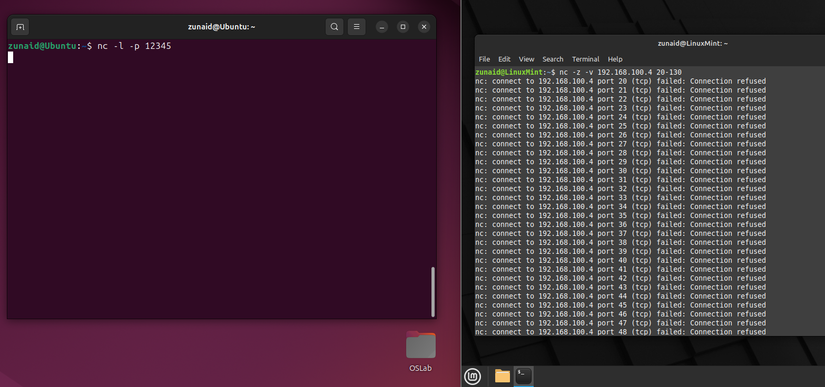Viewport: 825px width, 387px height.
Task: Open the Help menu in Mint terminal
Action: click(615, 59)
